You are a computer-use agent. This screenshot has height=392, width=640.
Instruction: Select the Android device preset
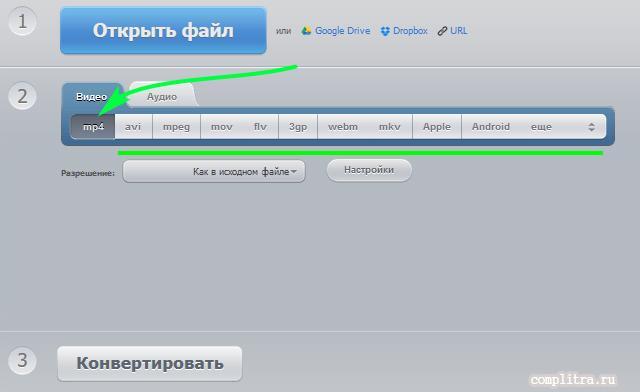[x=491, y=127]
